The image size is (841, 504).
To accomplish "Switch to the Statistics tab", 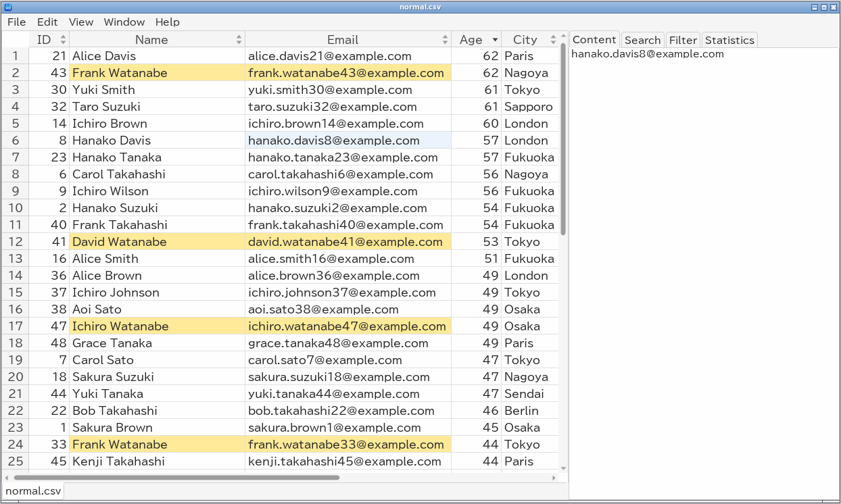I will [729, 40].
